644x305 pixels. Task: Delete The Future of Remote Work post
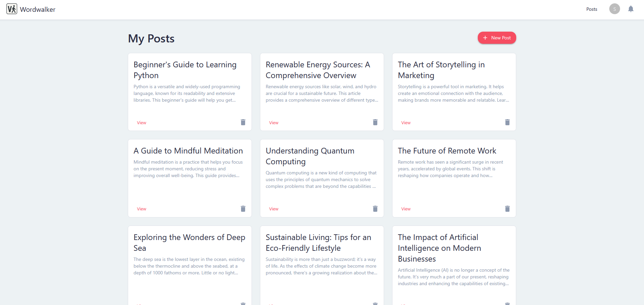(507, 209)
